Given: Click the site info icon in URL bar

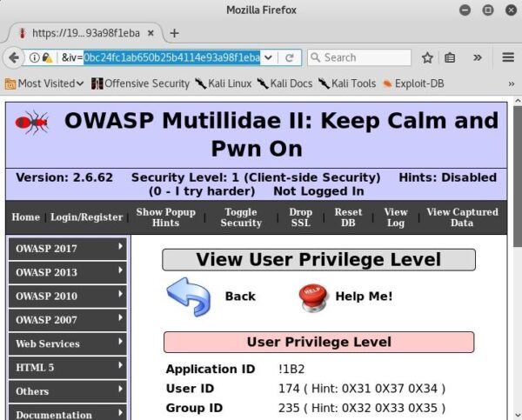Looking at the screenshot, I should pyautogui.click(x=34, y=57).
